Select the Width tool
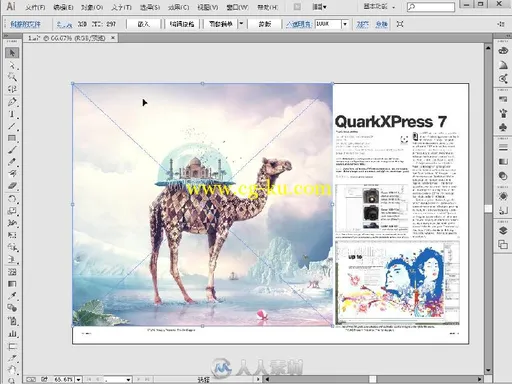The height and width of the screenshot is (384, 512). tap(12, 223)
